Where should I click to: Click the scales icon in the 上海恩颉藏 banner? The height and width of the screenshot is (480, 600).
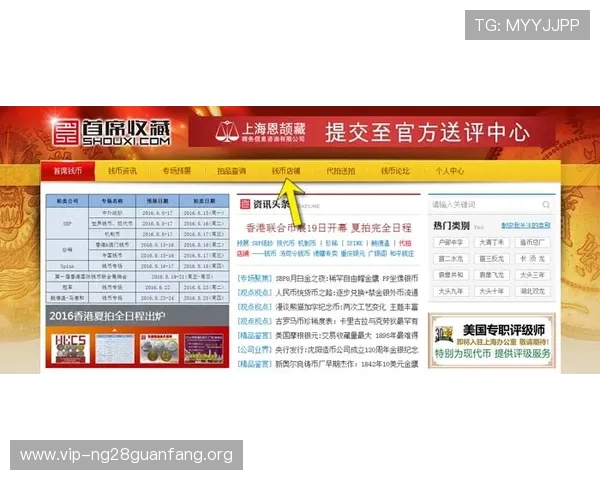(227, 132)
